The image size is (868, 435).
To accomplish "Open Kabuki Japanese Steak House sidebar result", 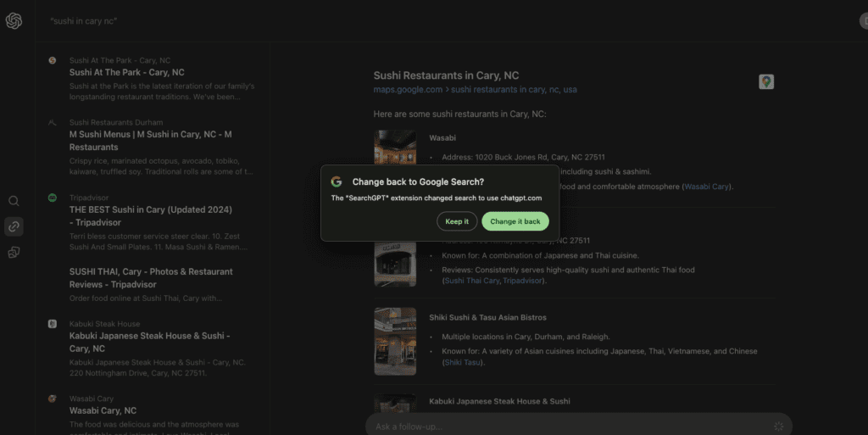I will point(149,342).
